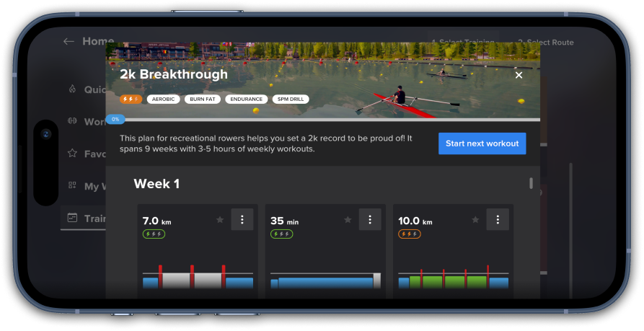644x331 pixels.
Task: Select the ENDURANCE tag
Action: (247, 100)
